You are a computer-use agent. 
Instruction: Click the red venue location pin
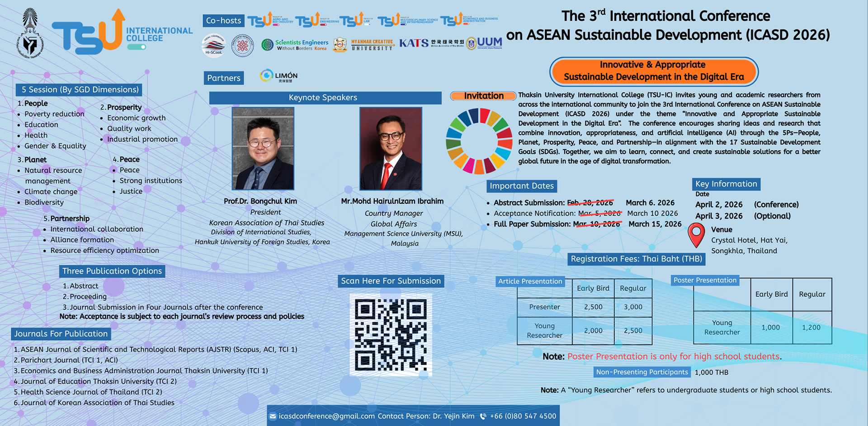pos(696,235)
